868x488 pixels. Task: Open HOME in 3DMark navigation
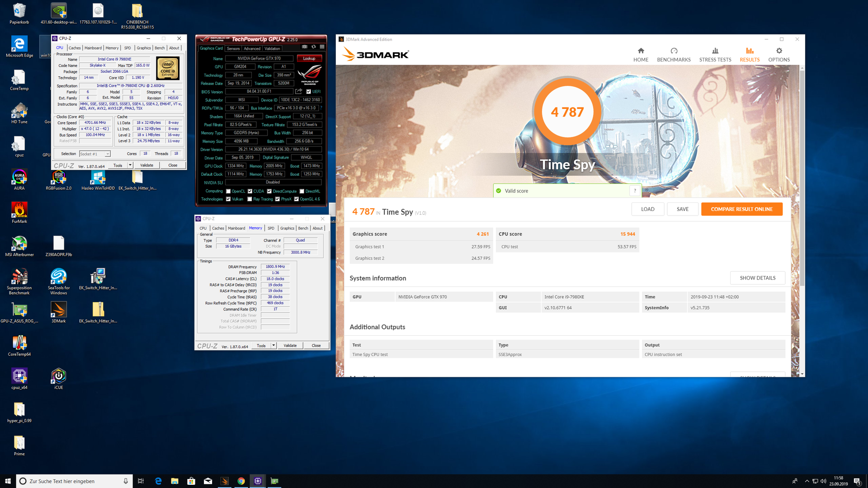click(641, 55)
